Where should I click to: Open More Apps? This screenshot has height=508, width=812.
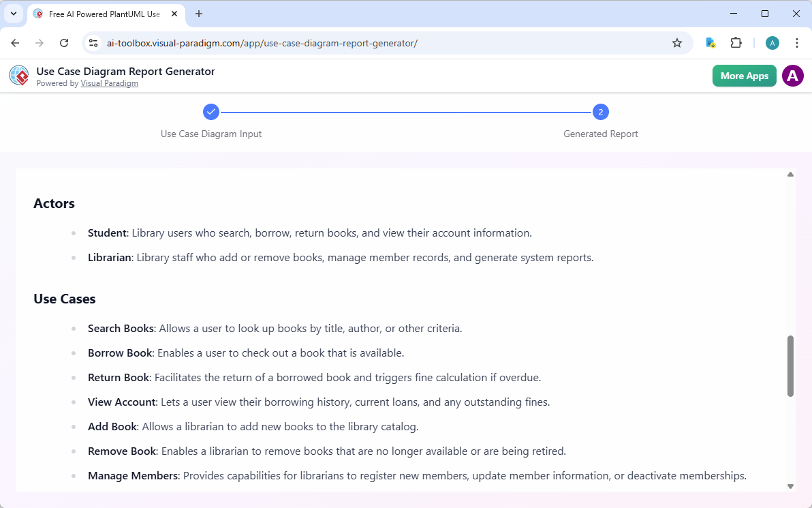point(744,76)
